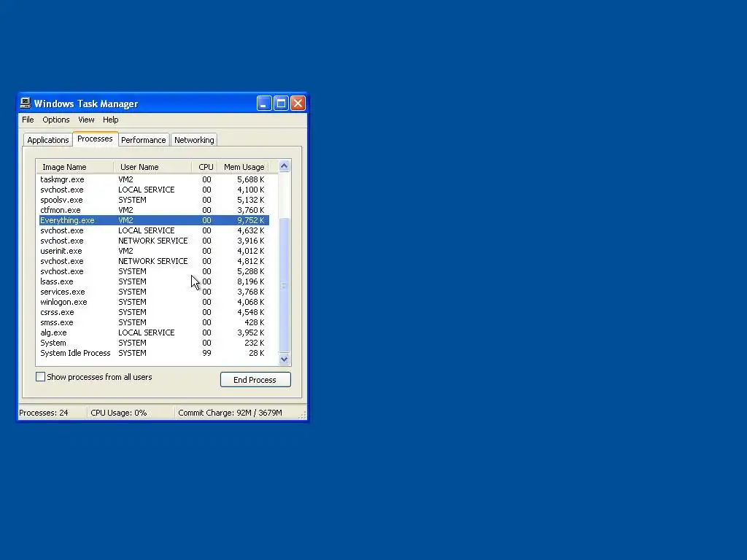Click the process list scroll up arrow

(x=284, y=166)
